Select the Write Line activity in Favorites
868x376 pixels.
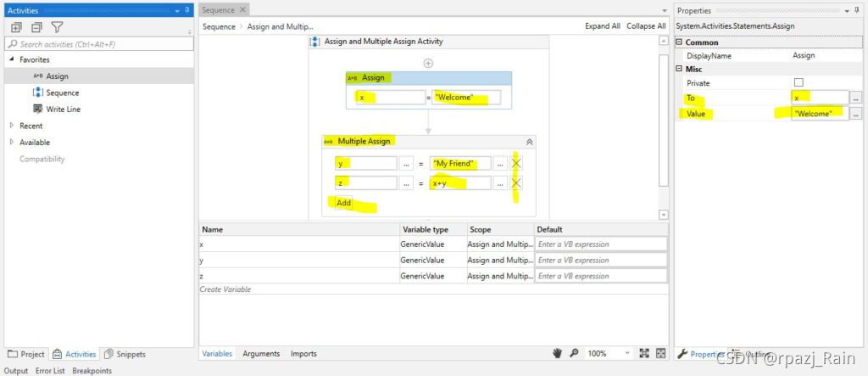click(x=57, y=109)
